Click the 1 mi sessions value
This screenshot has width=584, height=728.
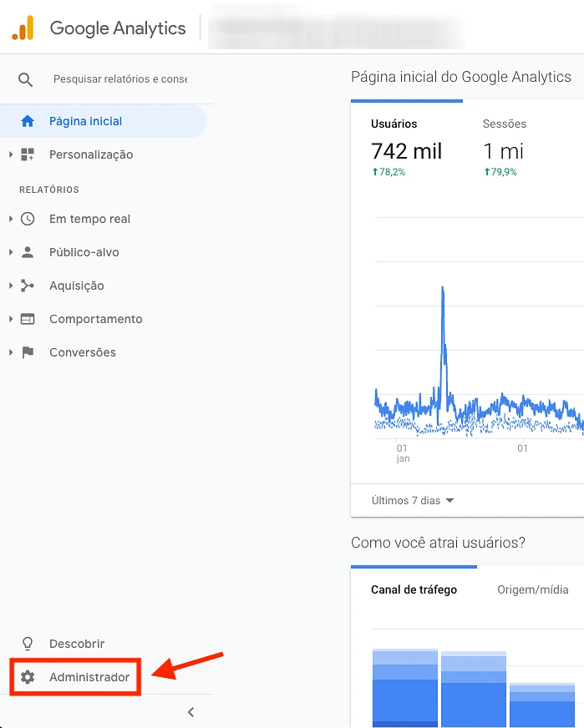(x=503, y=151)
